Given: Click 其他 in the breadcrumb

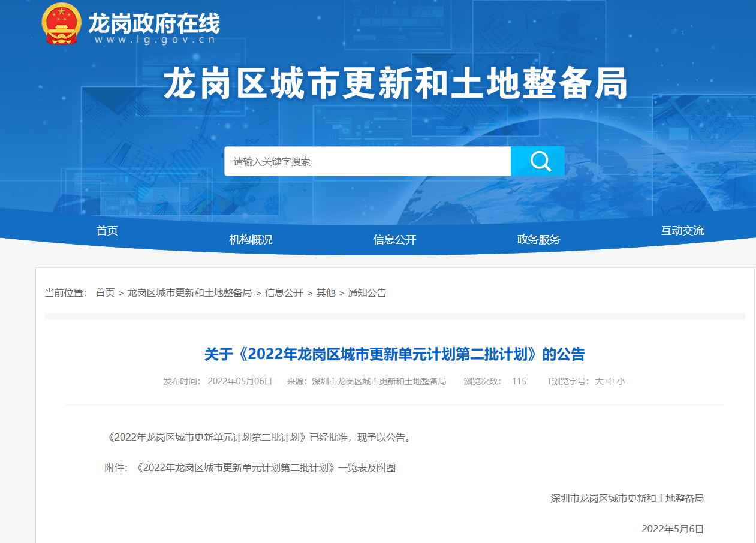Looking at the screenshot, I should (326, 293).
